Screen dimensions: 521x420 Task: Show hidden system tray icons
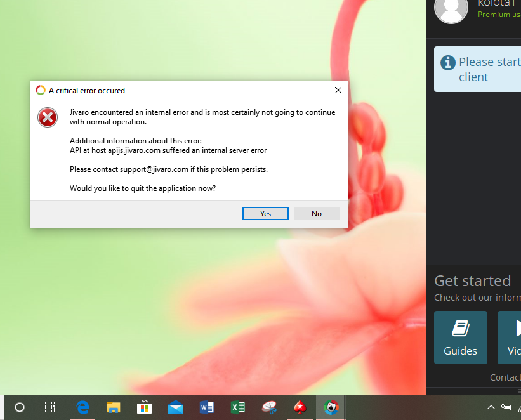point(491,407)
